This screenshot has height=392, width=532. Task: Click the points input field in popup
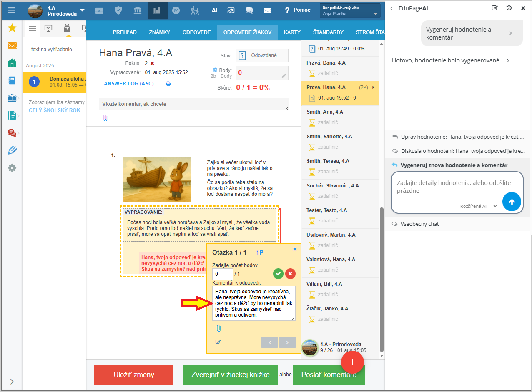[223, 274]
